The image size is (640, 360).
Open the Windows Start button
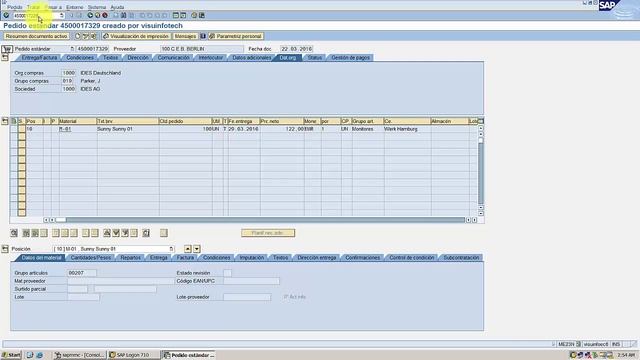coord(11,355)
